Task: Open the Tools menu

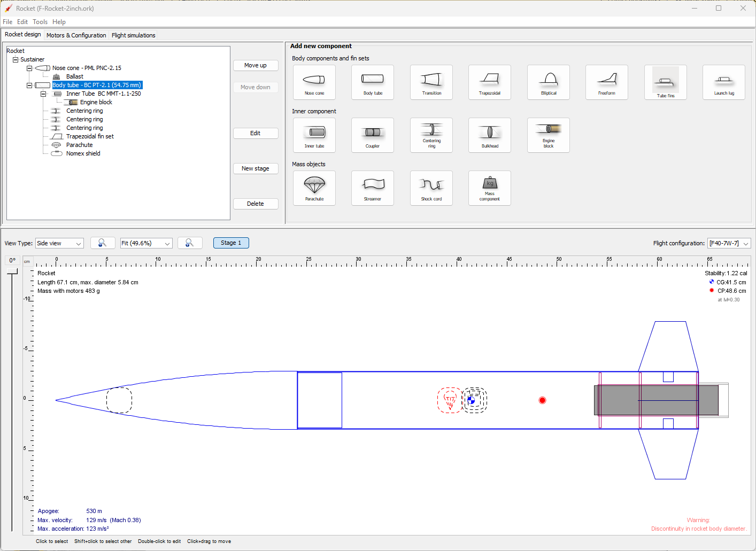Action: click(40, 22)
